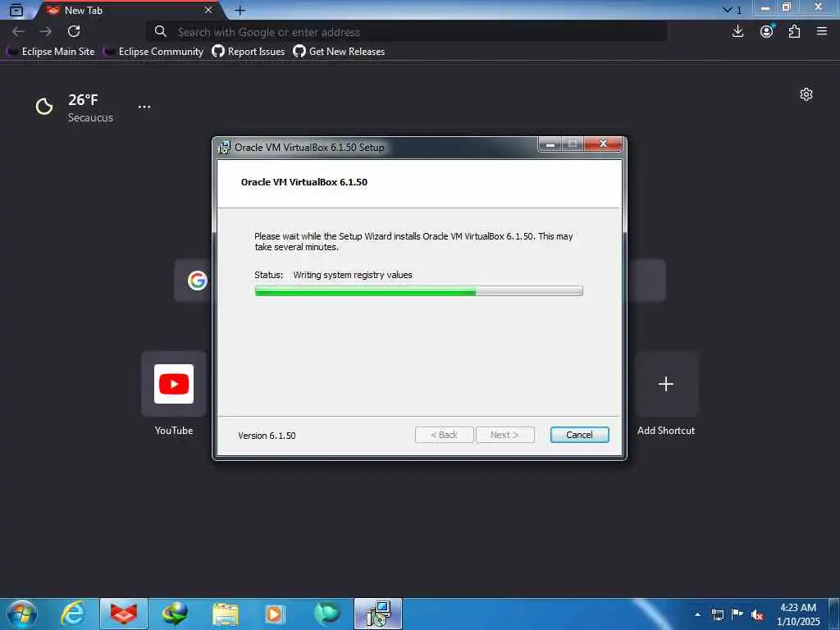This screenshot has height=630, width=840.
Task: Open Internet Download Manager taskbar icon
Action: coord(175,614)
